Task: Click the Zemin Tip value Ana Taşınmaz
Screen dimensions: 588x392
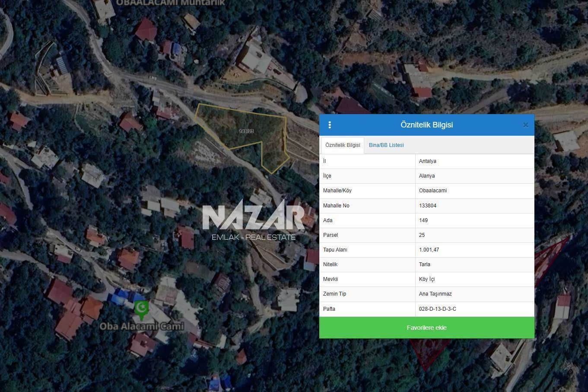Action: pyautogui.click(x=435, y=294)
